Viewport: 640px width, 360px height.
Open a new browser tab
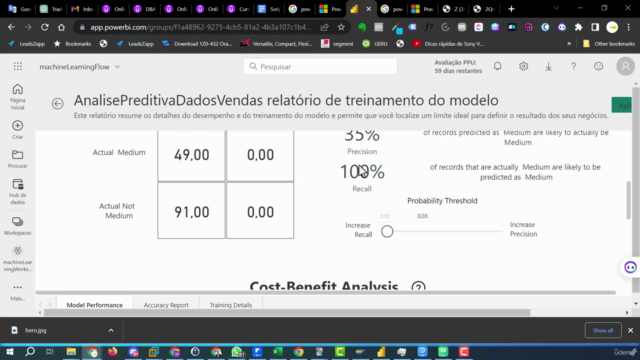coord(511,9)
